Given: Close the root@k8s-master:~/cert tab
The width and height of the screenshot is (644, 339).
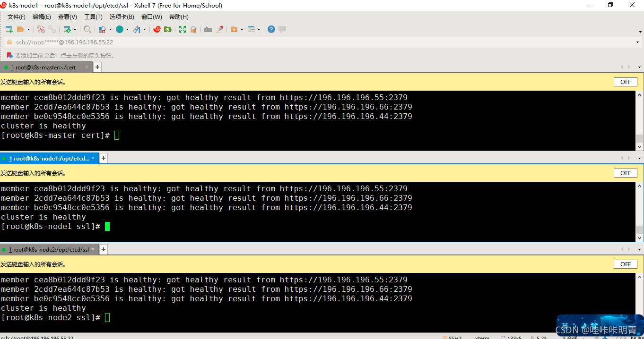Looking at the screenshot, I should click(87, 67).
